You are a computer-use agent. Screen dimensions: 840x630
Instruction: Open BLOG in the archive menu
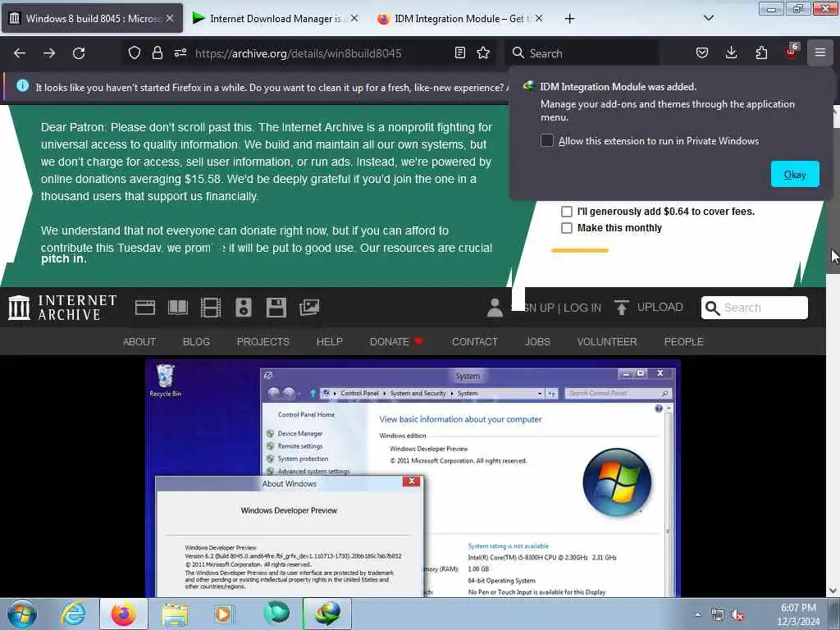(x=196, y=342)
